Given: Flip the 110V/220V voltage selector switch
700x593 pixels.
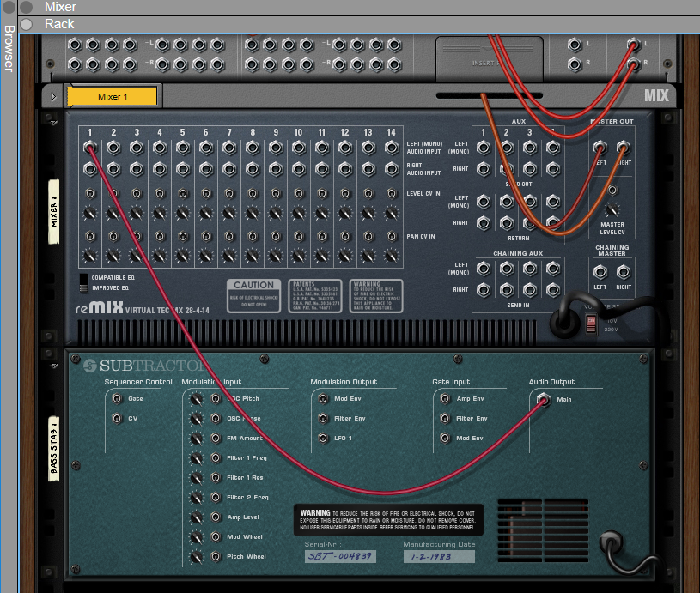Looking at the screenshot, I should [x=591, y=324].
